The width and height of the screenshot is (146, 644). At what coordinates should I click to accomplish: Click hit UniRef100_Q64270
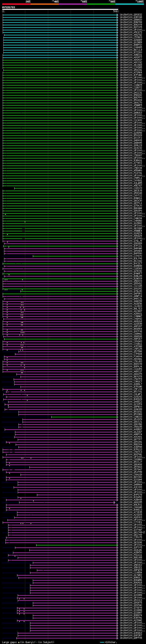[131, 103]
